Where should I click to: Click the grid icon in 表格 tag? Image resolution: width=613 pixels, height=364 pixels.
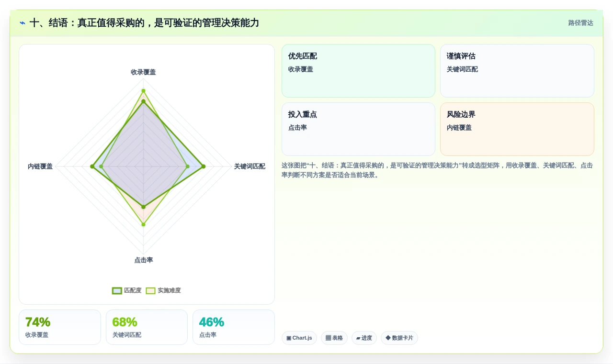pos(328,338)
